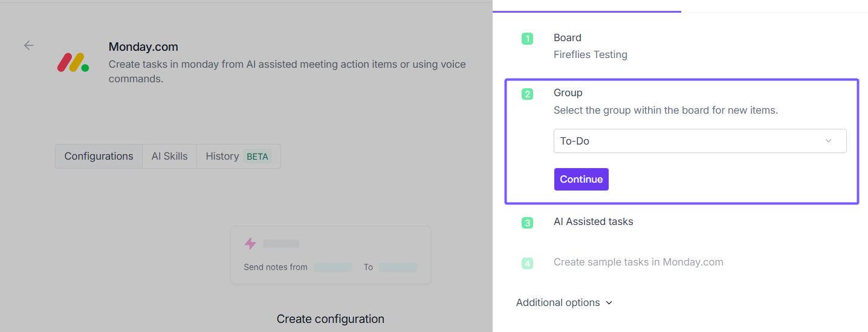This screenshot has width=868, height=332.
Task: Open the Board step section
Action: tap(568, 38)
